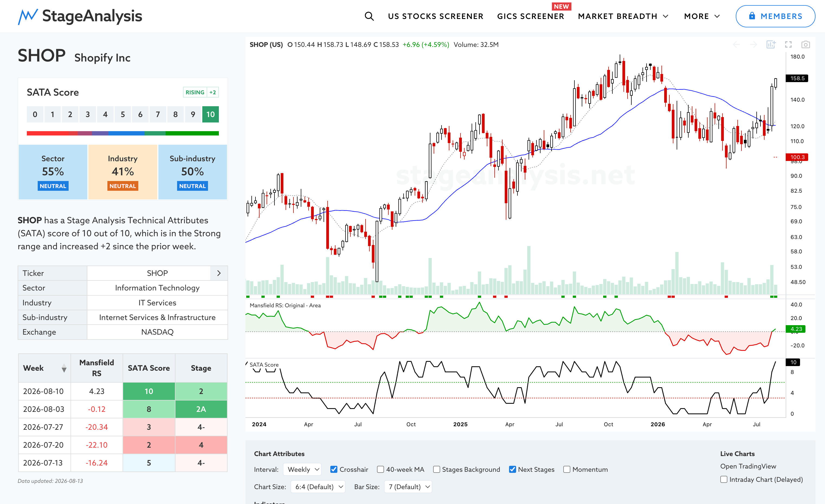The image size is (825, 504).
Task: Click the Mansfield RS column header
Action: [x=97, y=368]
